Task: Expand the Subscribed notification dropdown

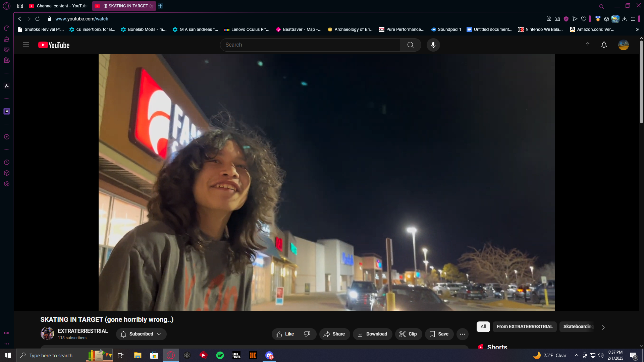Action: pyautogui.click(x=141, y=334)
